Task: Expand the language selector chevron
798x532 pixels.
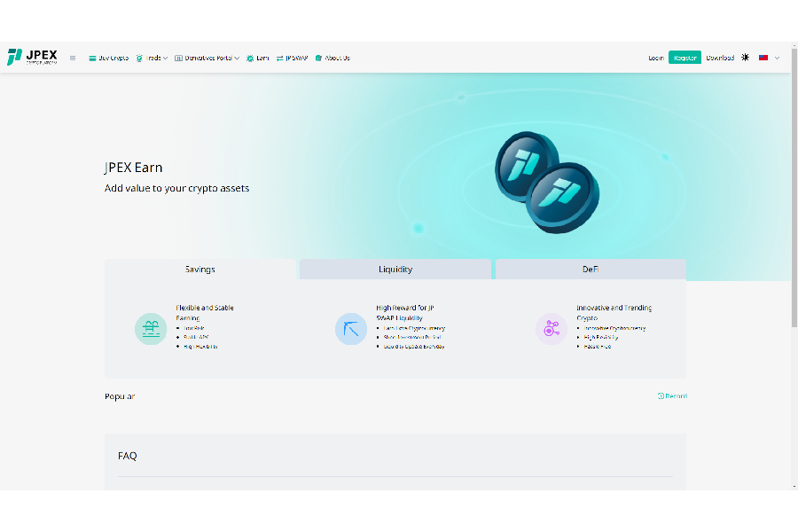Action: click(777, 58)
